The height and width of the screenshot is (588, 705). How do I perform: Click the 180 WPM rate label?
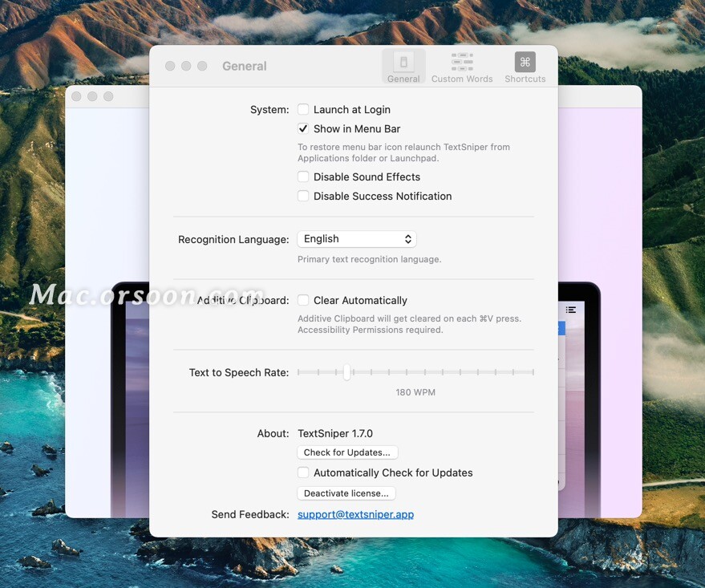(415, 392)
